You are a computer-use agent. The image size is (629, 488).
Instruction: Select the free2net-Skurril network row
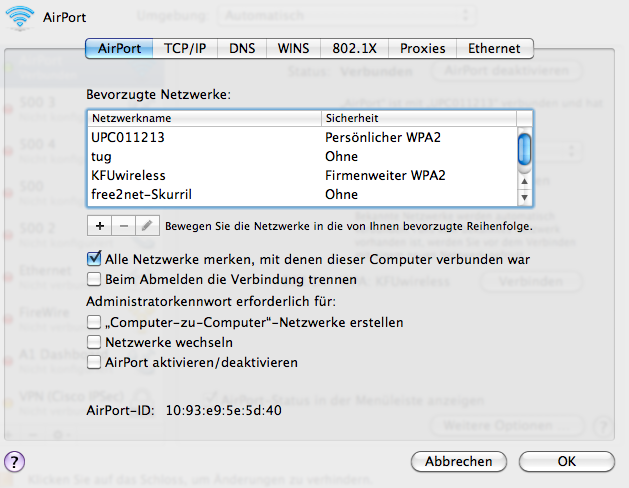302,194
